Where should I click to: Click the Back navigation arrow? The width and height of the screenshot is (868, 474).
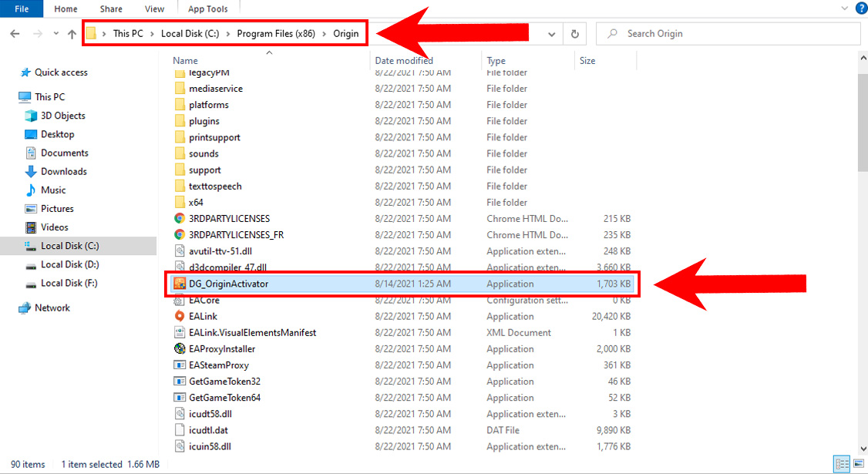[15, 34]
